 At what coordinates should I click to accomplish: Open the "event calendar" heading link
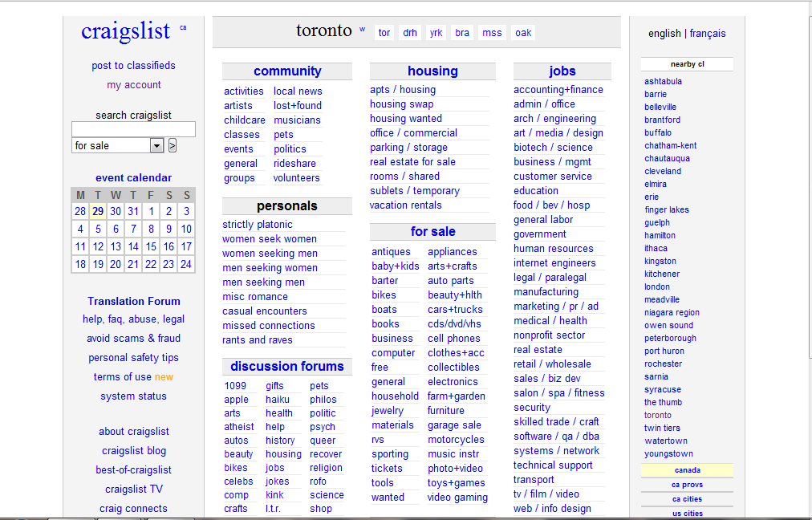point(134,177)
